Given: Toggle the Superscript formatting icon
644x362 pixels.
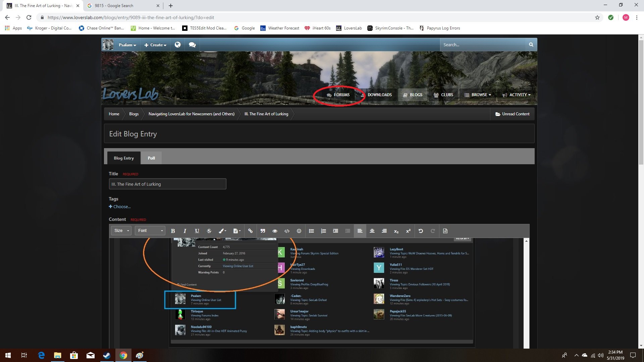Looking at the screenshot, I should [408, 231].
